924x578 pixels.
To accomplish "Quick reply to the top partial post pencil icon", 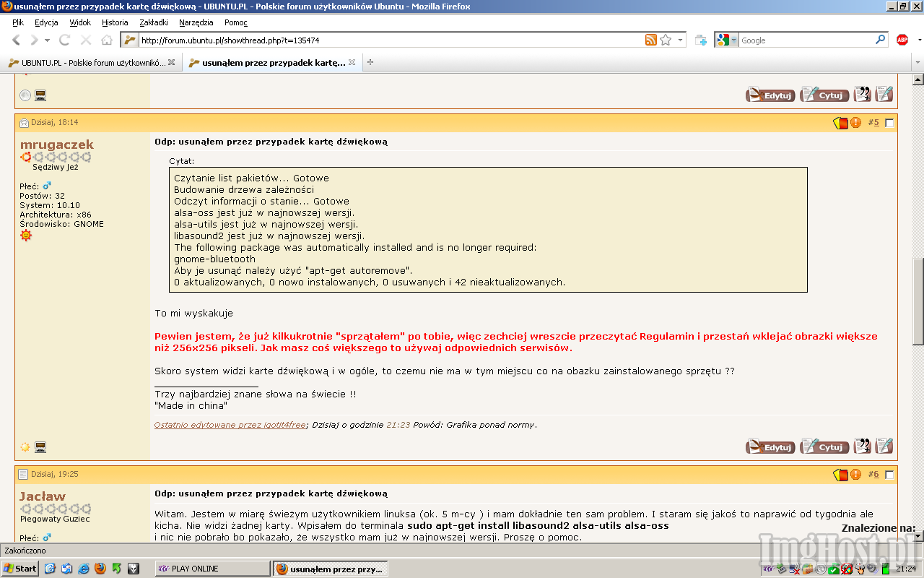I will coord(884,95).
